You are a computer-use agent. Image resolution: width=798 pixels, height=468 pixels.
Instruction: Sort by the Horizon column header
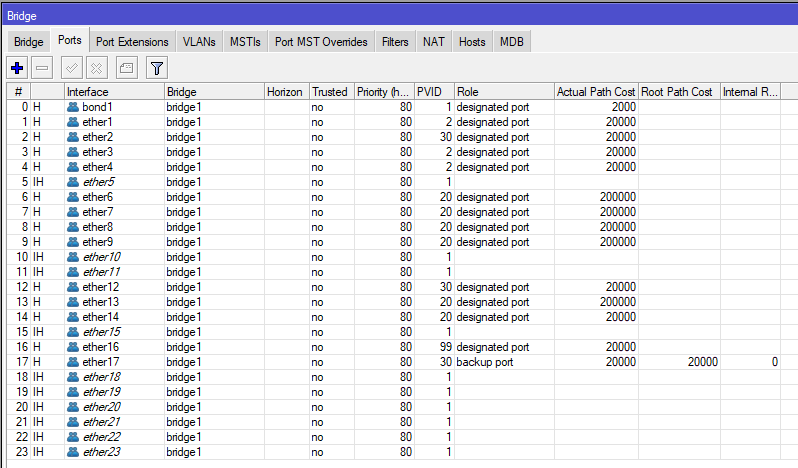[287, 92]
